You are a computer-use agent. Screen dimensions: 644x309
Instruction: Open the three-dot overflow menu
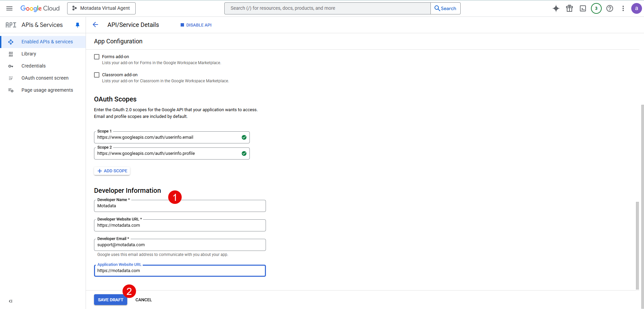623,8
